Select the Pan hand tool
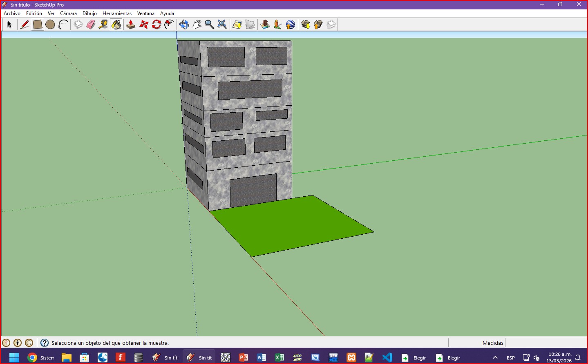Screen dimensions: 588x364 click(197, 25)
